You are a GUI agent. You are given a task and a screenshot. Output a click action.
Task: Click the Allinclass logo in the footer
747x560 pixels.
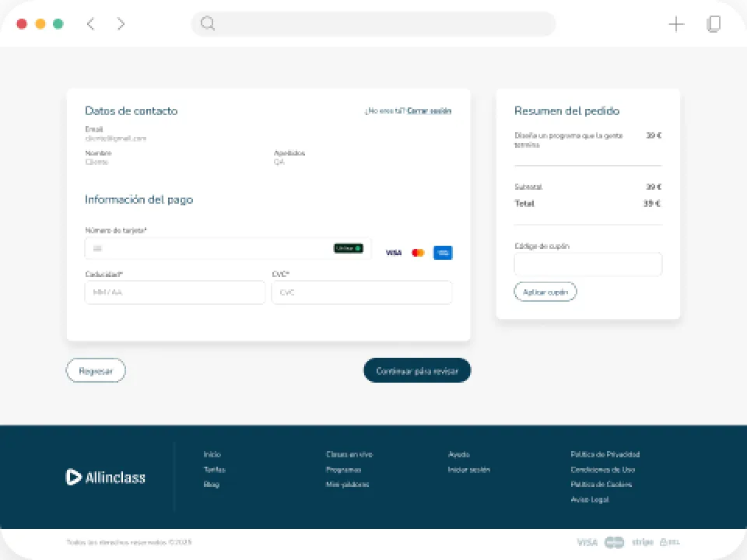pyautogui.click(x=105, y=477)
